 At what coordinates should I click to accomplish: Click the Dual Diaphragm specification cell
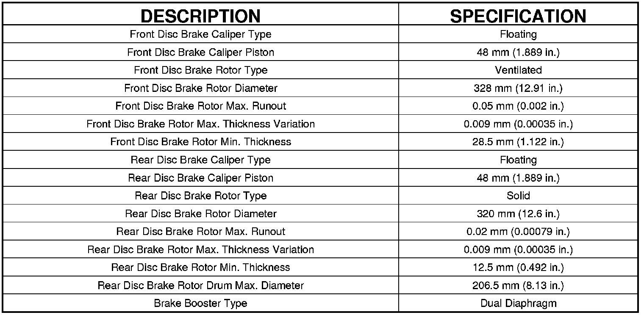pos(518,303)
